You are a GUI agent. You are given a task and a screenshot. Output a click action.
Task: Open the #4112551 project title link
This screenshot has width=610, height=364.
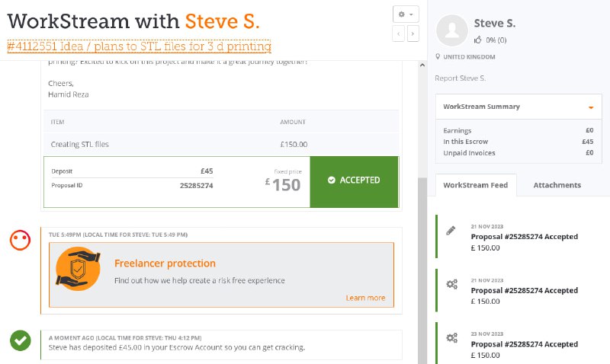[140, 46]
